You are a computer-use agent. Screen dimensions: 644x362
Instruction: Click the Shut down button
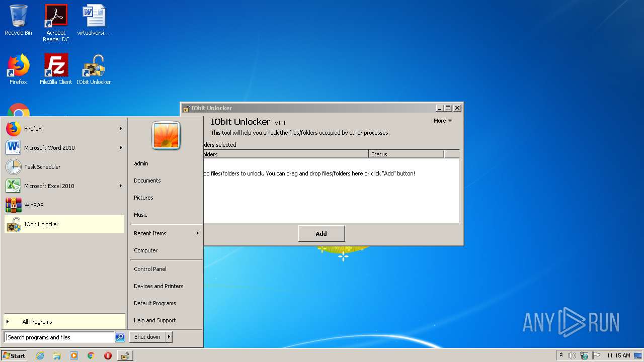[147, 337]
